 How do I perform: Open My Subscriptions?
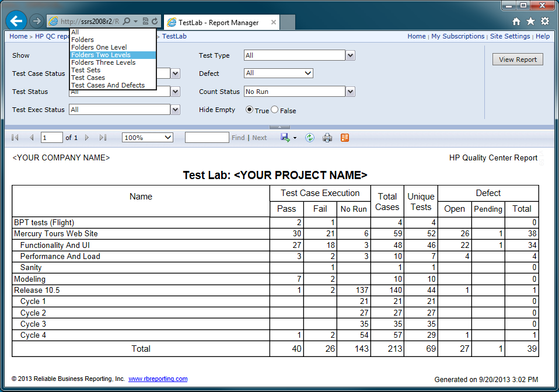457,36
